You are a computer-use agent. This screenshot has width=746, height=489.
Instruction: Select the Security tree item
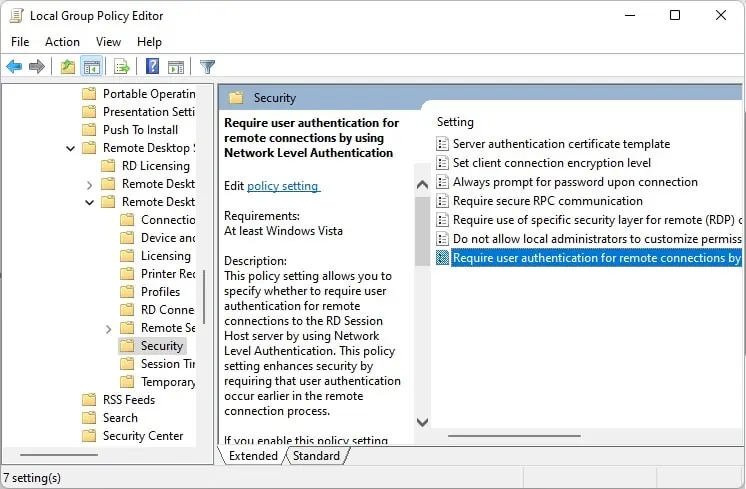click(162, 346)
